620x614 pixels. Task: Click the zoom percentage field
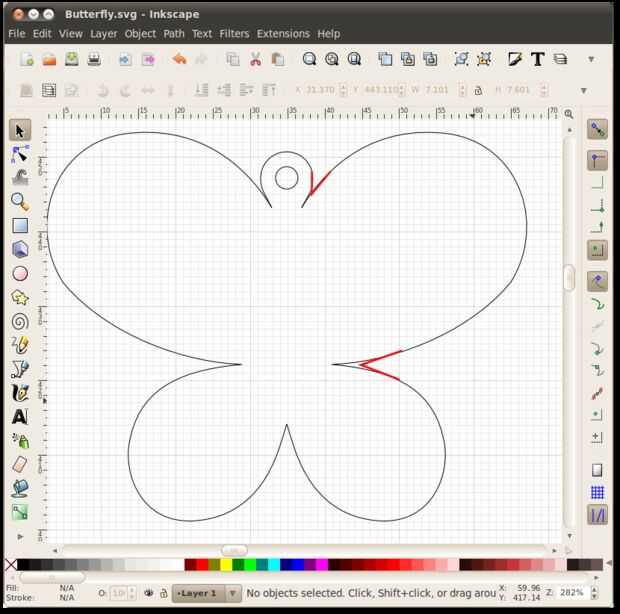(571, 593)
